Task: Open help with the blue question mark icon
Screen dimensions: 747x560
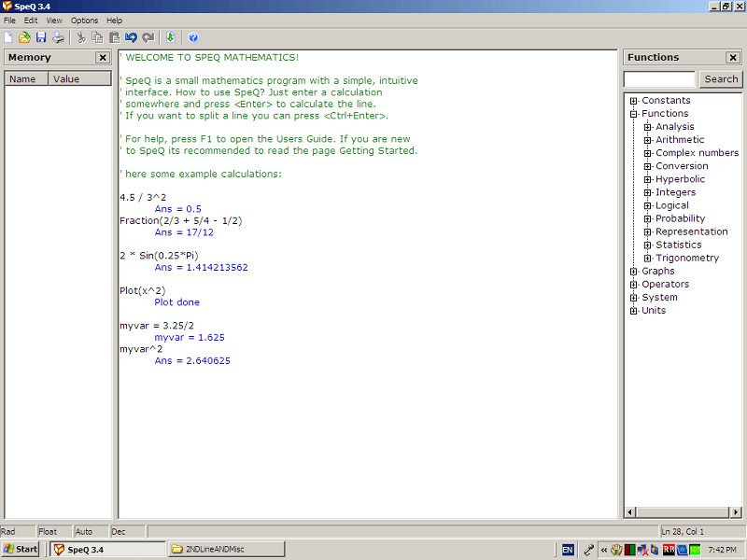Action: tap(193, 37)
